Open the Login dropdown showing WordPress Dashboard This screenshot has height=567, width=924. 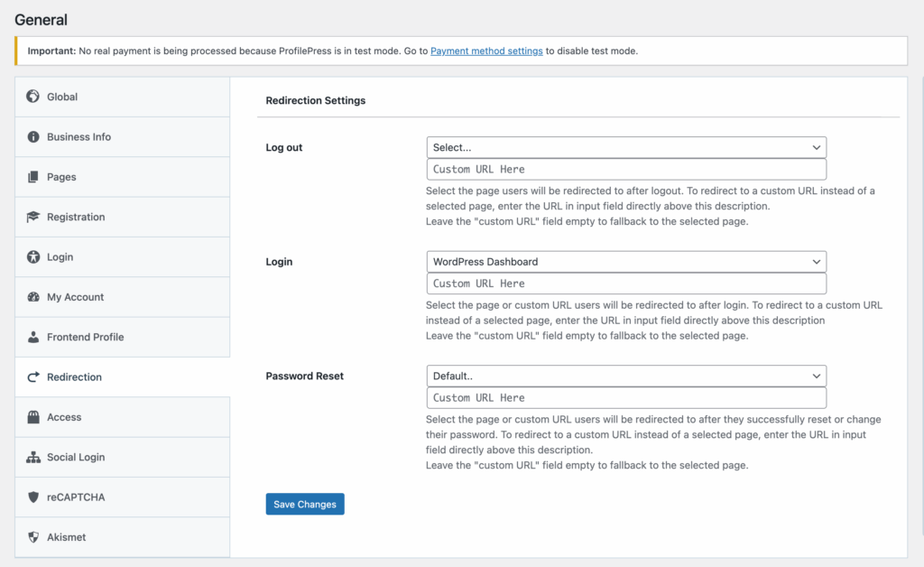tap(626, 262)
